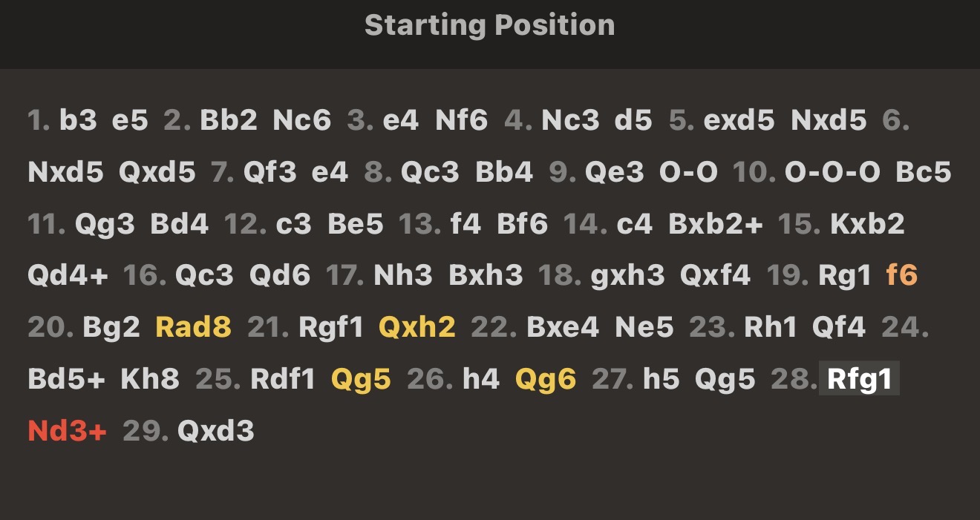Click the move Bd5+
The image size is (980, 520).
(x=67, y=379)
